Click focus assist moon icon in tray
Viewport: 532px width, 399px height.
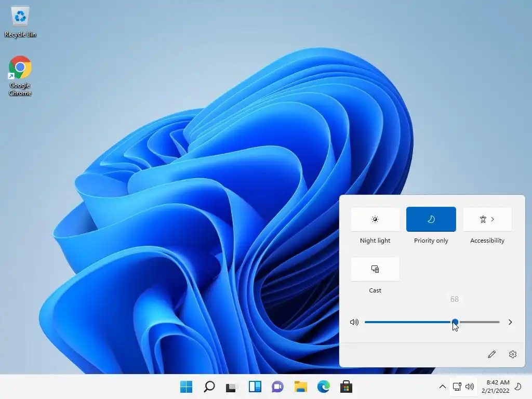[x=518, y=387]
